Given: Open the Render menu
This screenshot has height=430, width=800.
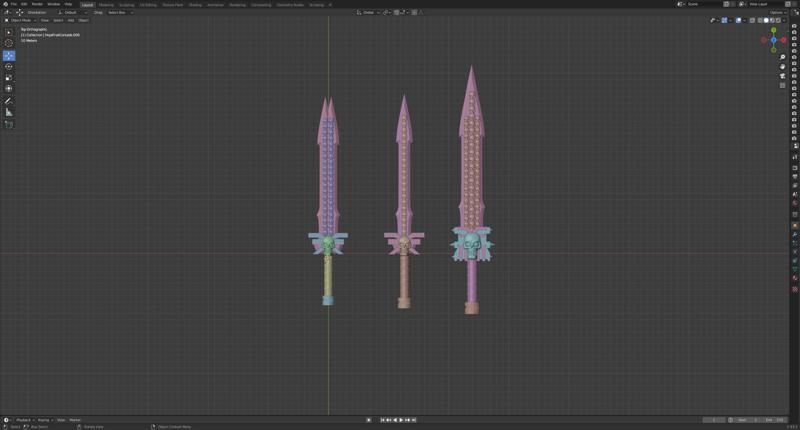Looking at the screenshot, I should 37,4.
